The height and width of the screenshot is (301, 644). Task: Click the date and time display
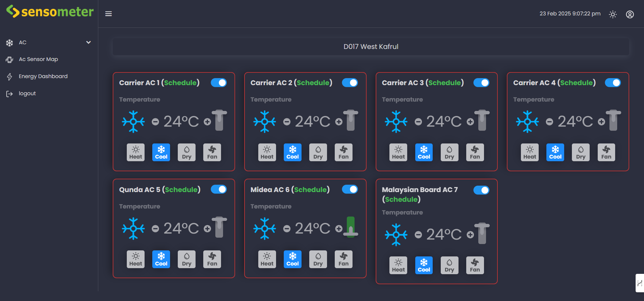570,14
